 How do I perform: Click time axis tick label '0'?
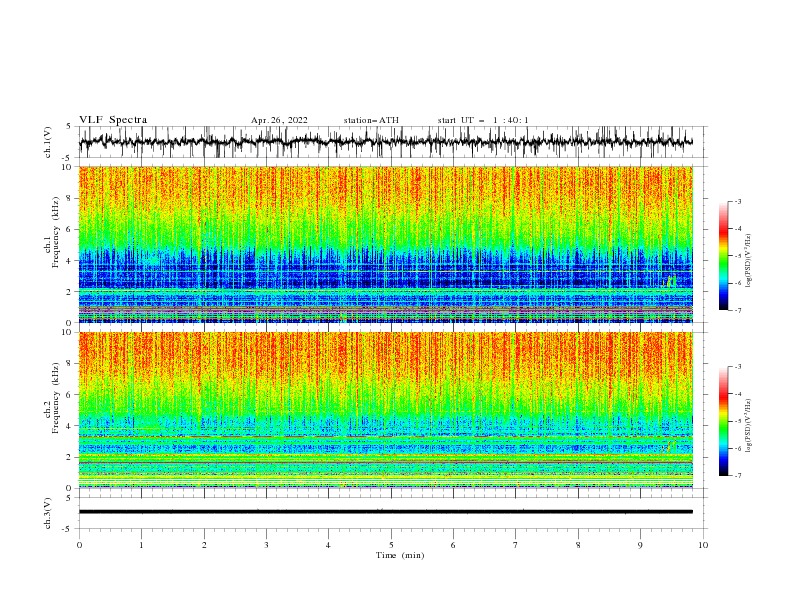79,545
